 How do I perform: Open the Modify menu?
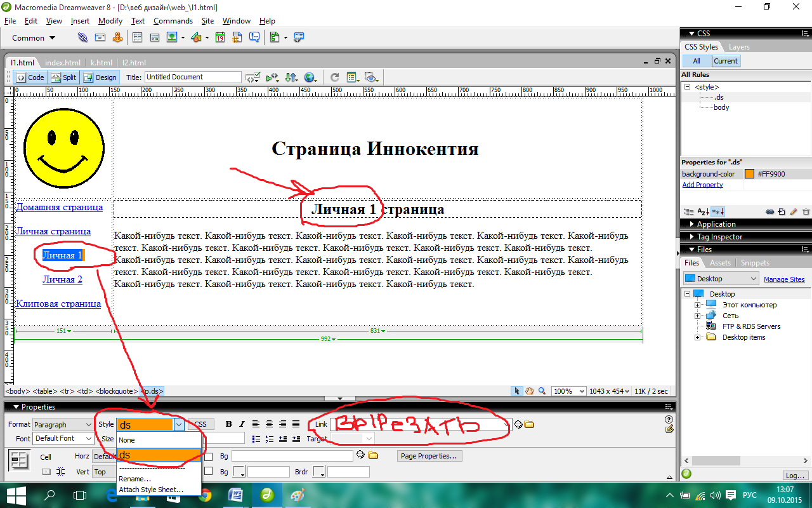(x=110, y=21)
